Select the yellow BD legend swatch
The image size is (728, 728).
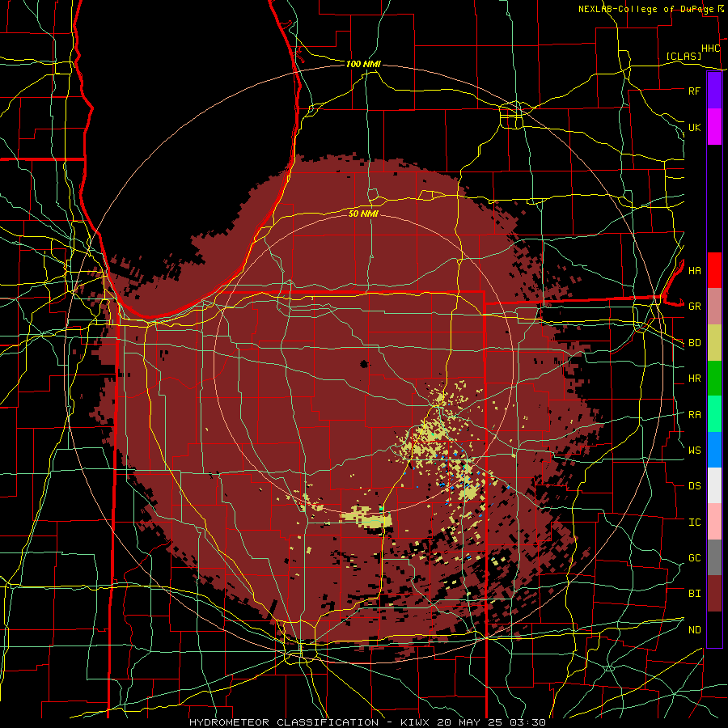tap(714, 343)
